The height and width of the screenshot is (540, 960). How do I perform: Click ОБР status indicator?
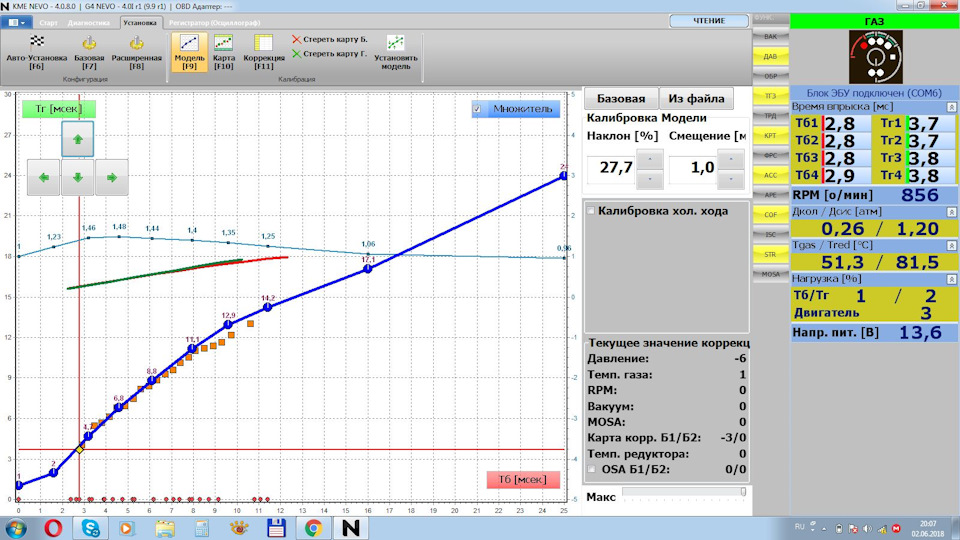pyautogui.click(x=770, y=76)
